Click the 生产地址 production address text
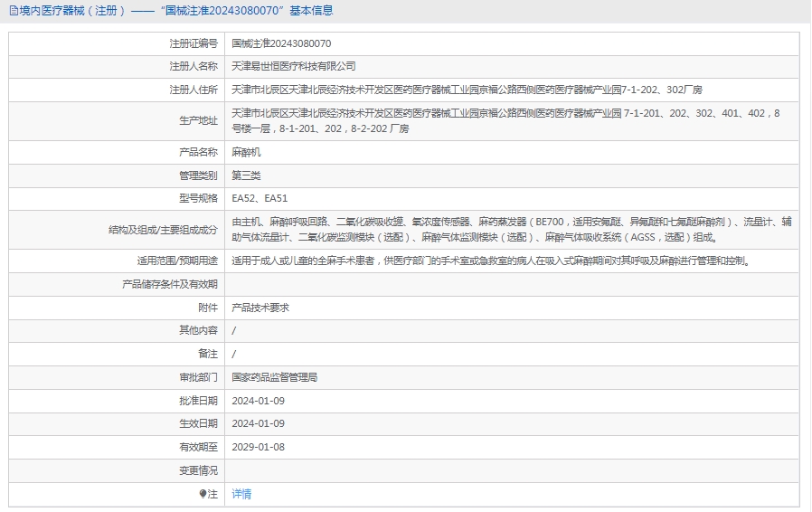The image size is (812, 512). pyautogui.click(x=505, y=120)
